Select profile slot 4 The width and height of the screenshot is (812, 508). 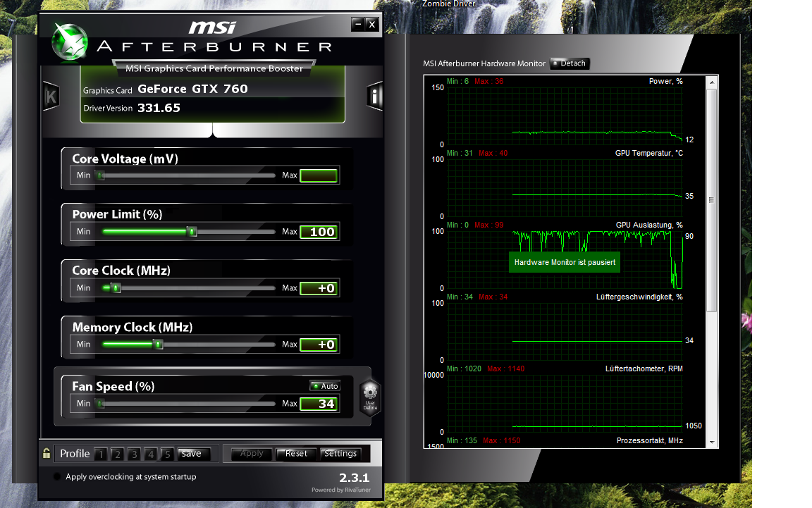[151, 454]
